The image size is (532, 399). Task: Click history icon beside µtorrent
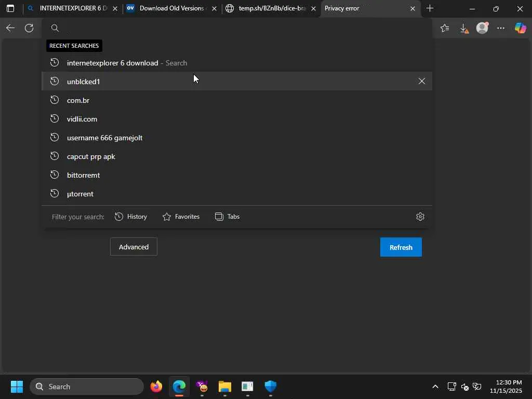55,193
